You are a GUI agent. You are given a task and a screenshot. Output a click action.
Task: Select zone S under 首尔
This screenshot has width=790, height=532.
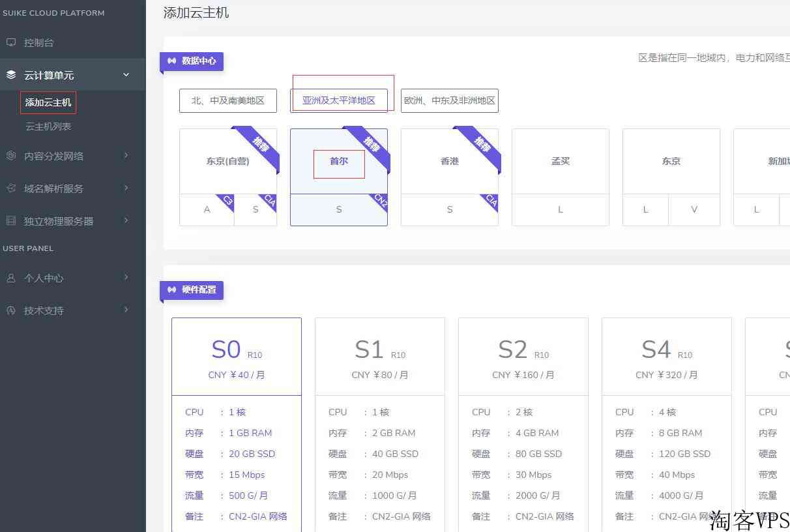click(x=339, y=210)
